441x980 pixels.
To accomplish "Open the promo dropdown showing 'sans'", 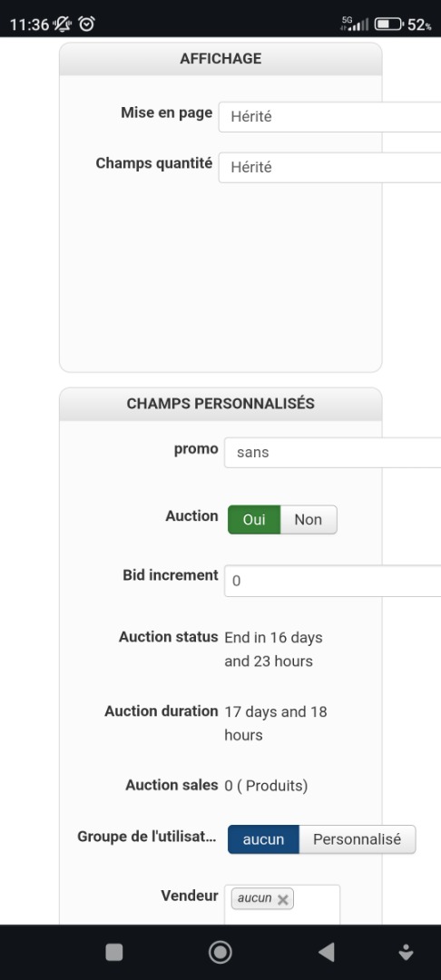I will click(332, 453).
